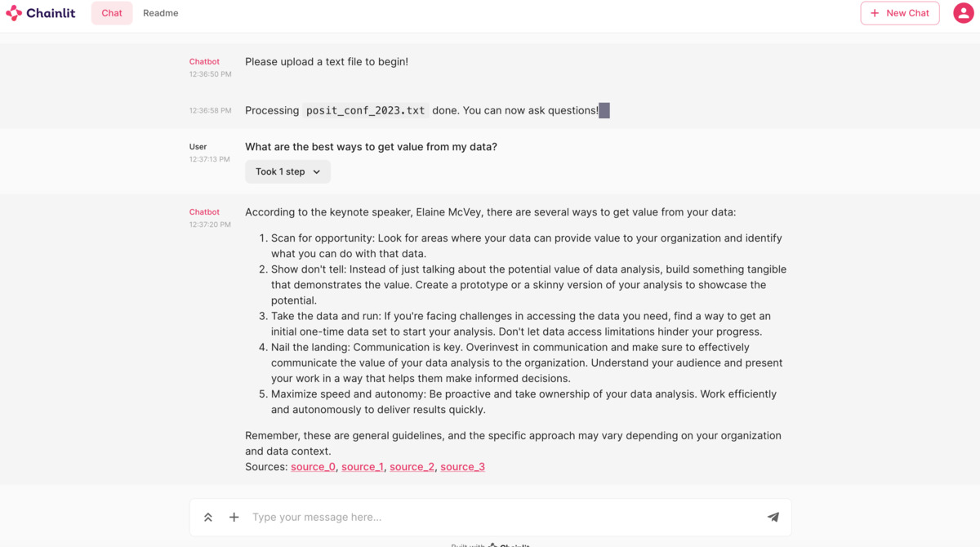
Task: Collapse the step details chevron
Action: pos(318,171)
